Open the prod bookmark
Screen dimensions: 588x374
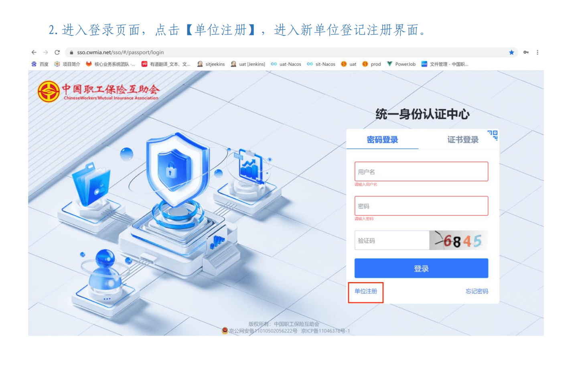click(371, 64)
